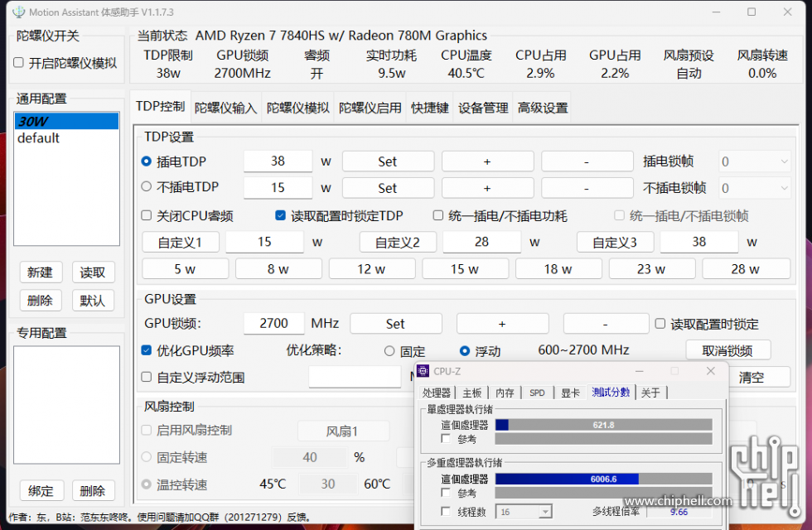Screen dimensions: 812x530
Task: Check 统一插电/不插电功耗 option
Action: pos(438,215)
